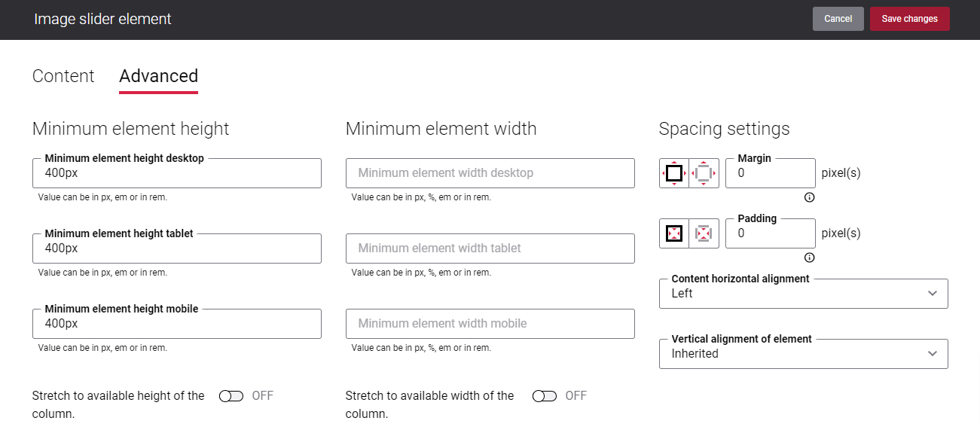
Task: Open info icon below Padding field
Action: tap(810, 258)
